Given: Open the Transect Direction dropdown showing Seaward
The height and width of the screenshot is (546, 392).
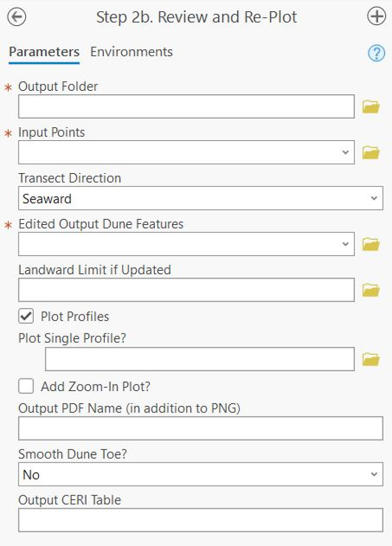Looking at the screenshot, I should pos(201,198).
